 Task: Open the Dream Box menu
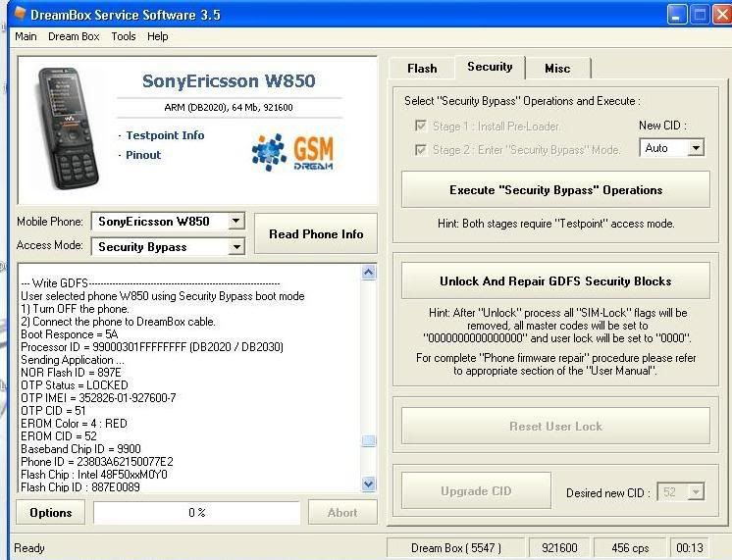coord(74,36)
